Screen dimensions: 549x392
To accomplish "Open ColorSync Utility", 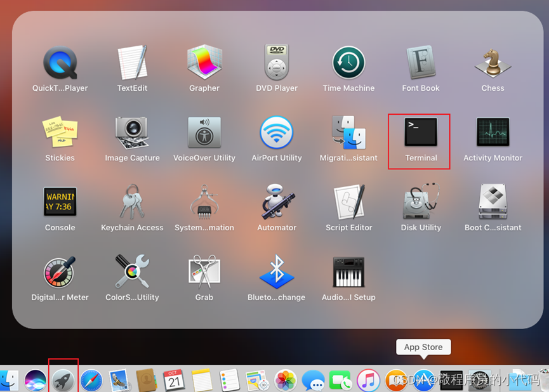I will coord(133,271).
